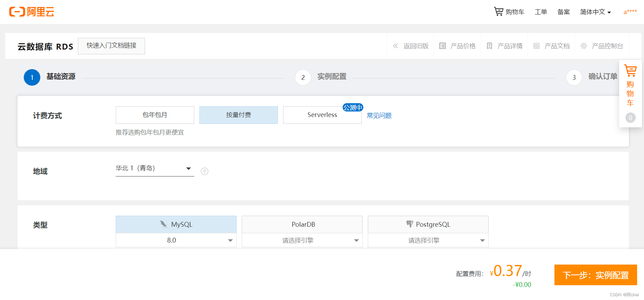Click the Aliyun logo

pyautogui.click(x=32, y=12)
